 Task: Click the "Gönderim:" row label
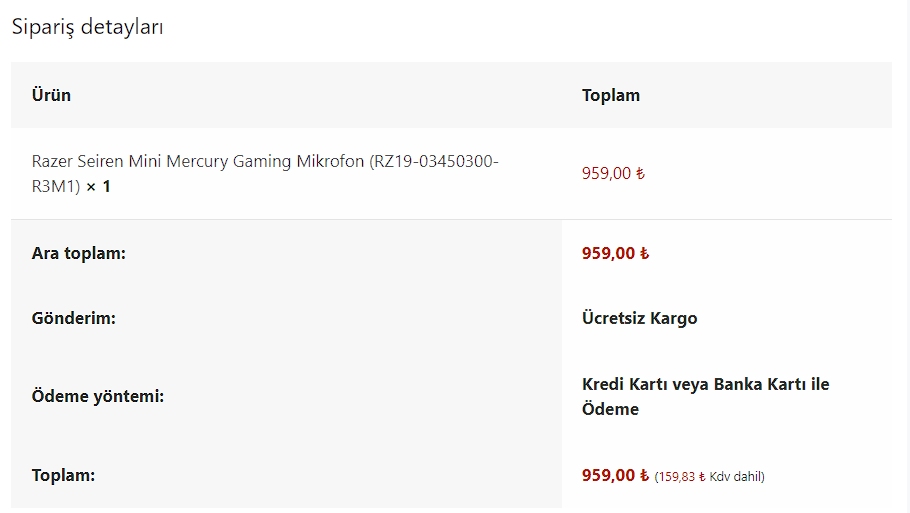74,318
